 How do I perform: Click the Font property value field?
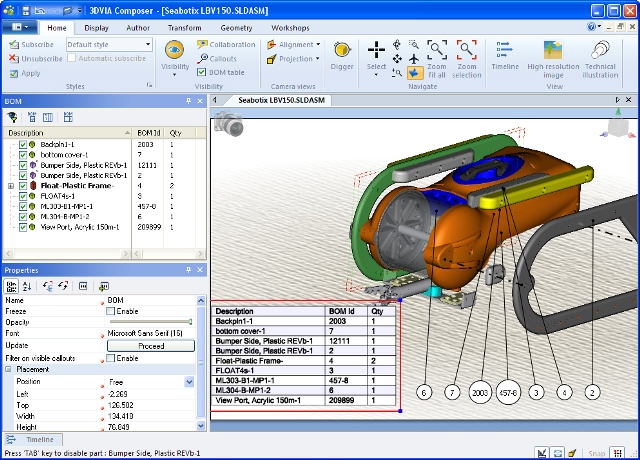pyautogui.click(x=150, y=333)
